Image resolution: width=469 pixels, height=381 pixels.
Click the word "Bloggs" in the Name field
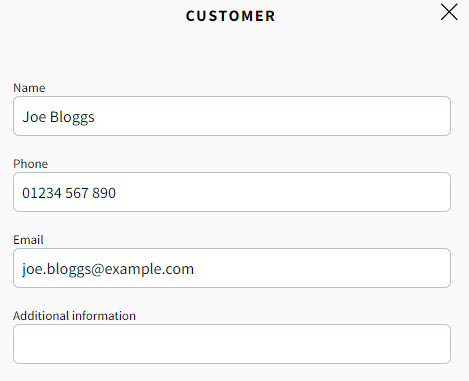(x=72, y=118)
